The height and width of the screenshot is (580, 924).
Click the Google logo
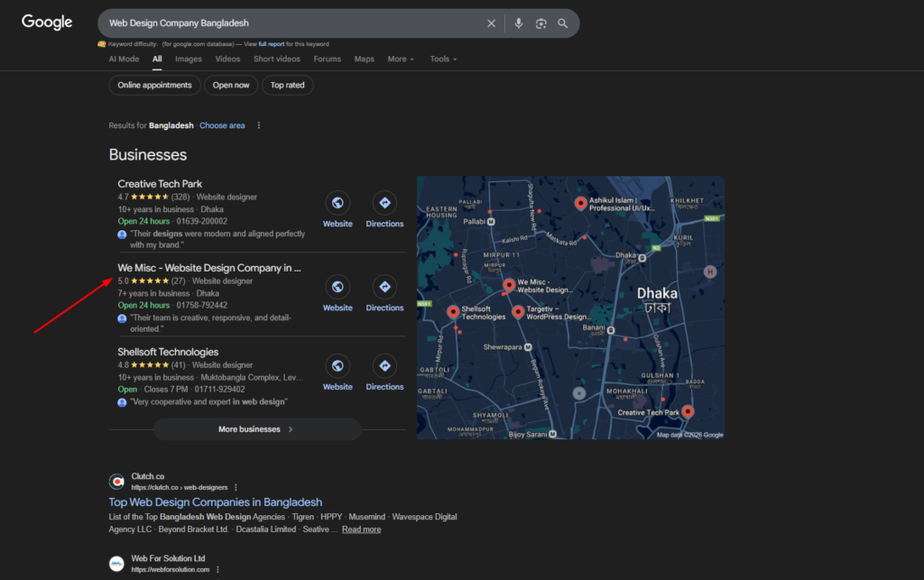[46, 22]
